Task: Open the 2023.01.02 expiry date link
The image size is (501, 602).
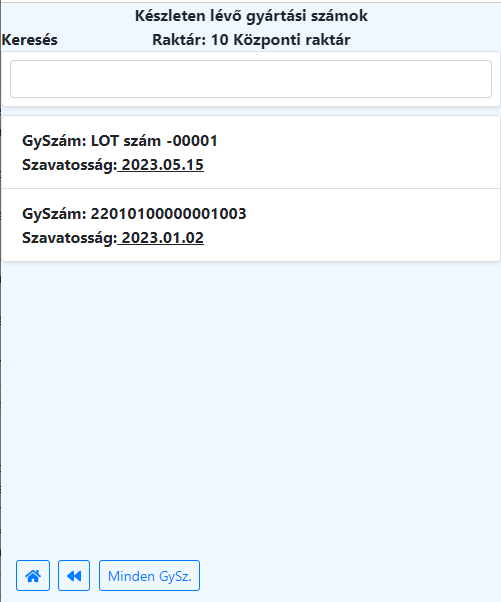Action: pyautogui.click(x=160, y=238)
